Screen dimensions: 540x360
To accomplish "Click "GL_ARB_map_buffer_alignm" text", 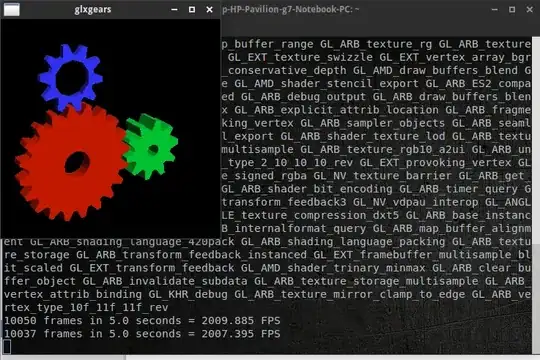I will (x=452, y=229).
